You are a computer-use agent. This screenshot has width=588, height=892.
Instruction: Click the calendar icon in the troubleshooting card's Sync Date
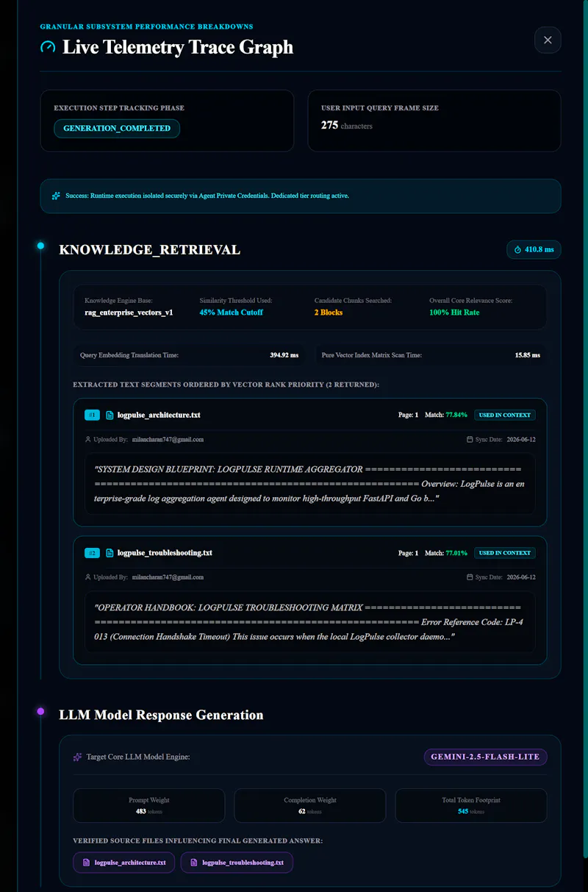[x=470, y=577]
